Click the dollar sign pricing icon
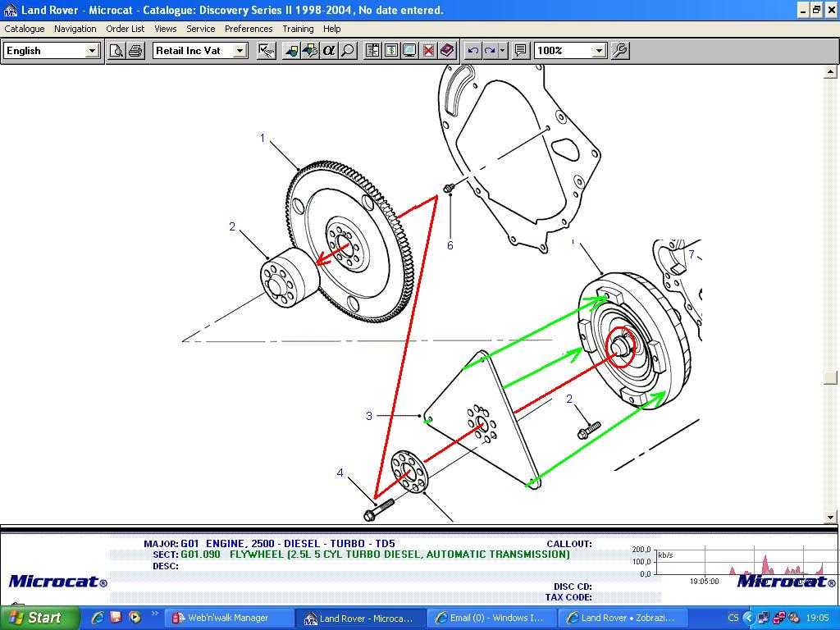 (x=391, y=51)
